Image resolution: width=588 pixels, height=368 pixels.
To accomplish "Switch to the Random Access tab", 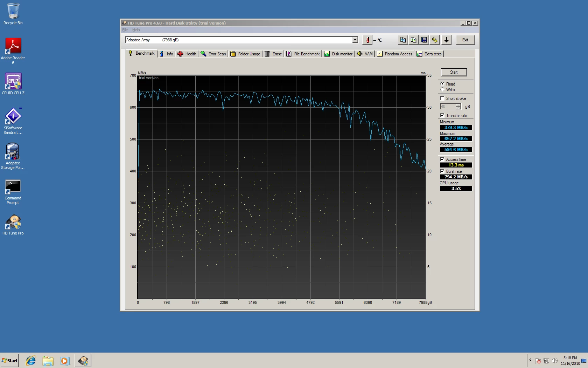I will click(395, 54).
